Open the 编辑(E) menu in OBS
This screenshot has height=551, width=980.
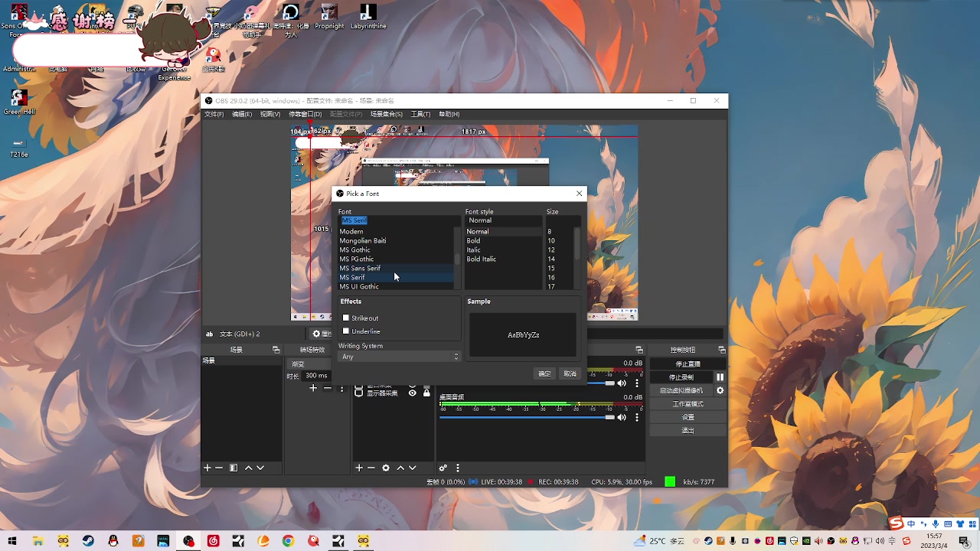[242, 114]
